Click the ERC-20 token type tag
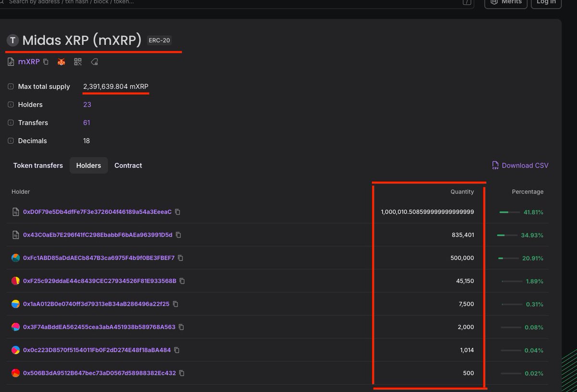This screenshot has width=577, height=392. pyautogui.click(x=159, y=40)
